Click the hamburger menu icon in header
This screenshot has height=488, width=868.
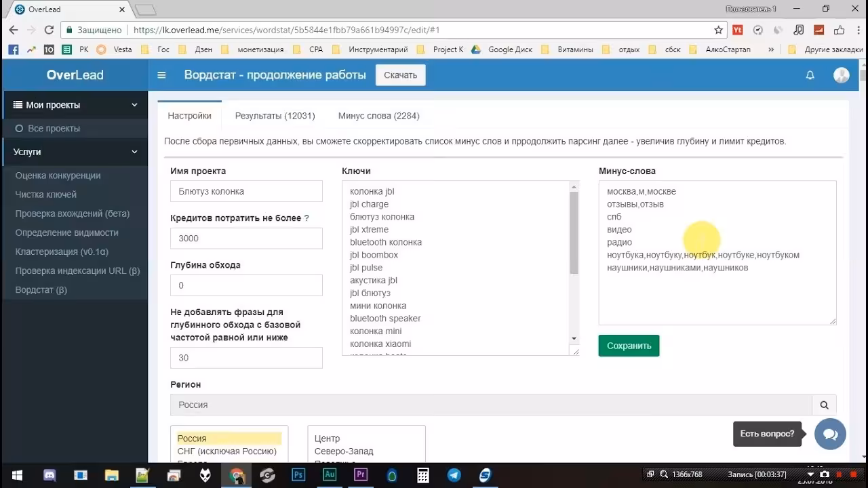(161, 75)
